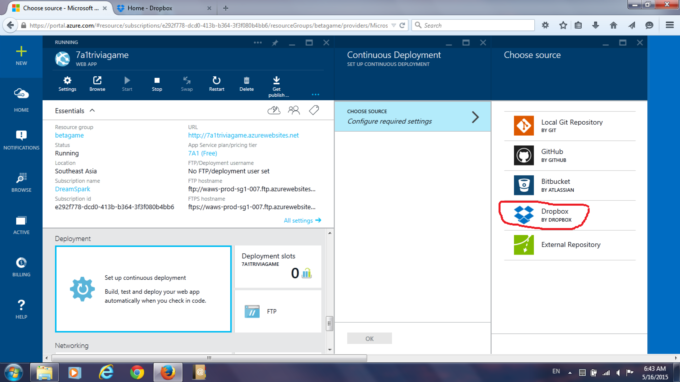Stop the 7a1triviagame web app

(x=157, y=84)
